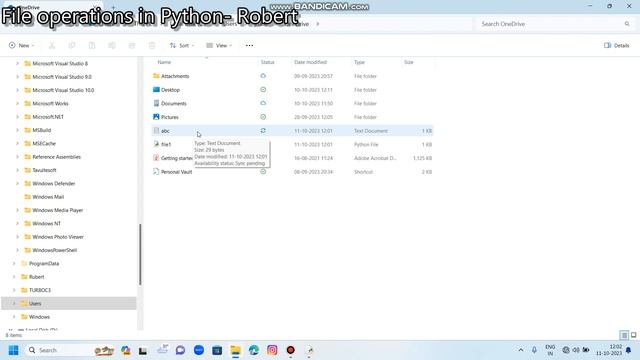Viewport: 640px width, 360px height.
Task: Expand the ProgramData tree node
Action: coord(14,264)
